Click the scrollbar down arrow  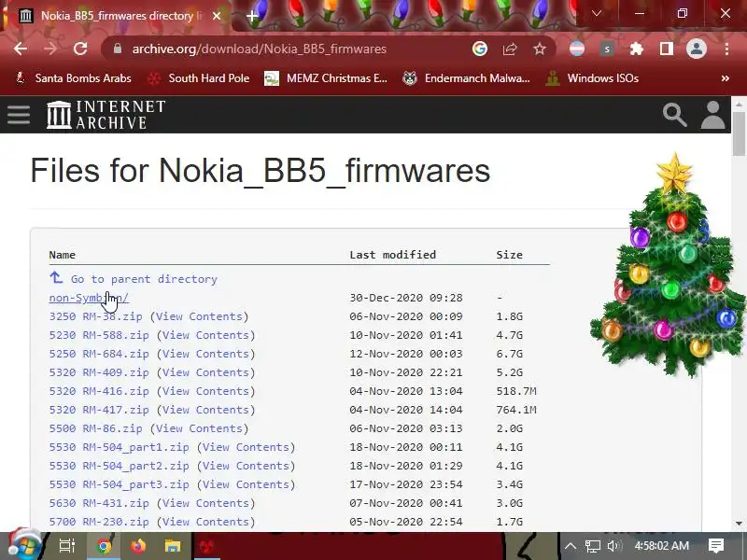click(739, 524)
